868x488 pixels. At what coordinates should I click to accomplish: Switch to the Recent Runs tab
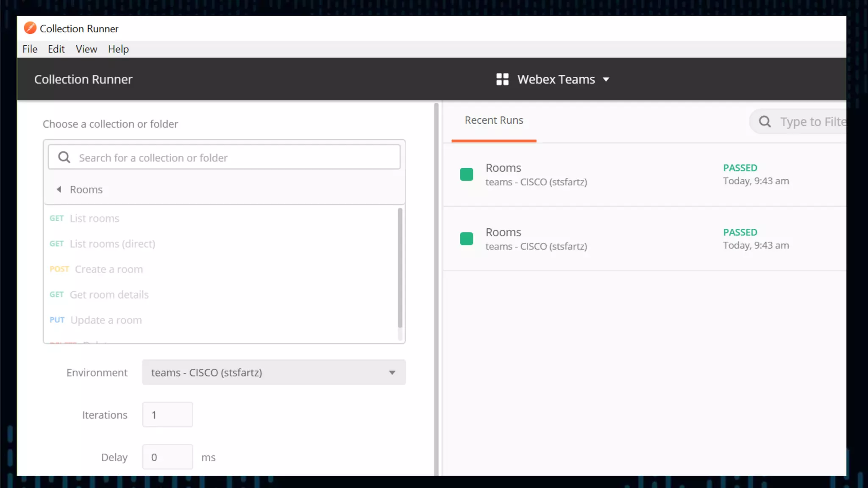[494, 120]
